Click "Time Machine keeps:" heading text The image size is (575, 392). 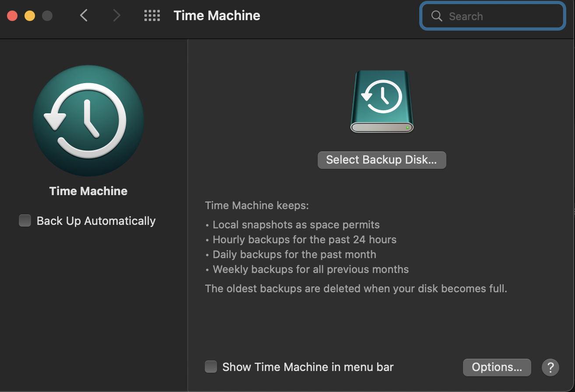point(257,205)
